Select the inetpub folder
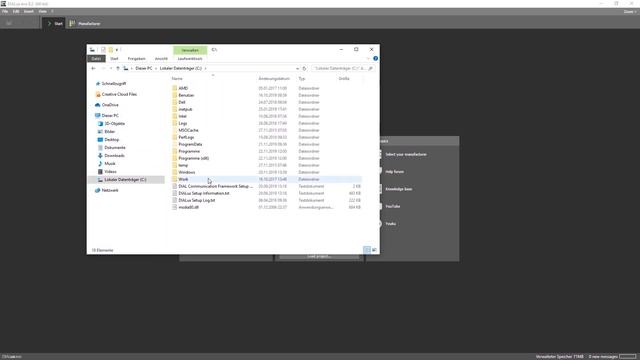This screenshot has width=640, height=360. click(x=185, y=109)
